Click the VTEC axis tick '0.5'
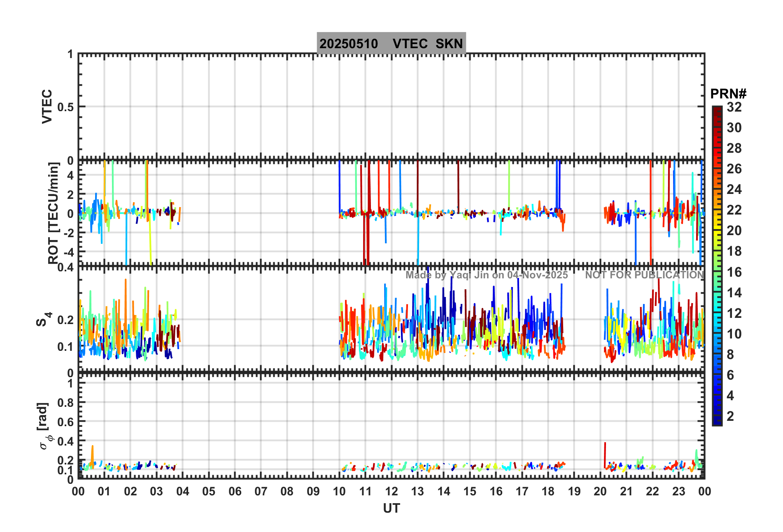Image resolution: width=783 pixels, height=532 pixels. pos(65,107)
